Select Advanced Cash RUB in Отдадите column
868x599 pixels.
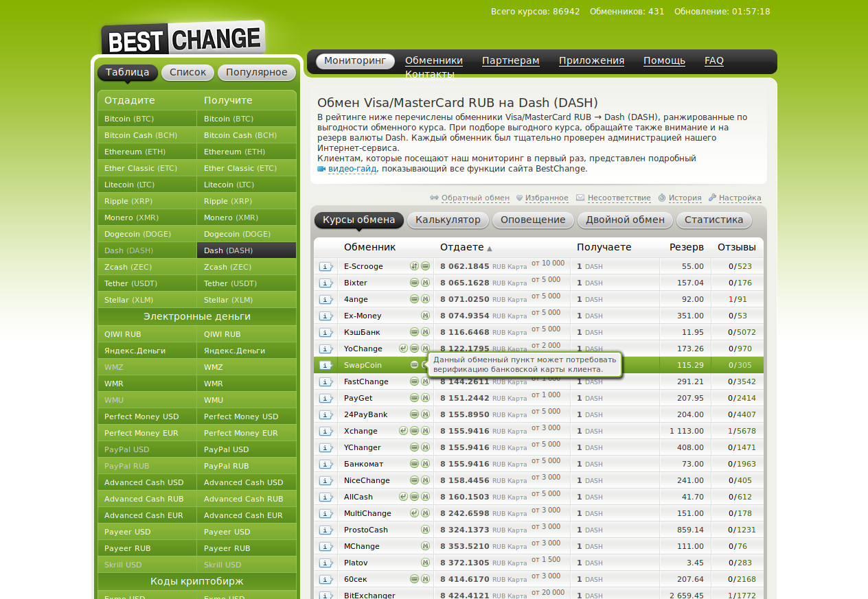point(147,499)
